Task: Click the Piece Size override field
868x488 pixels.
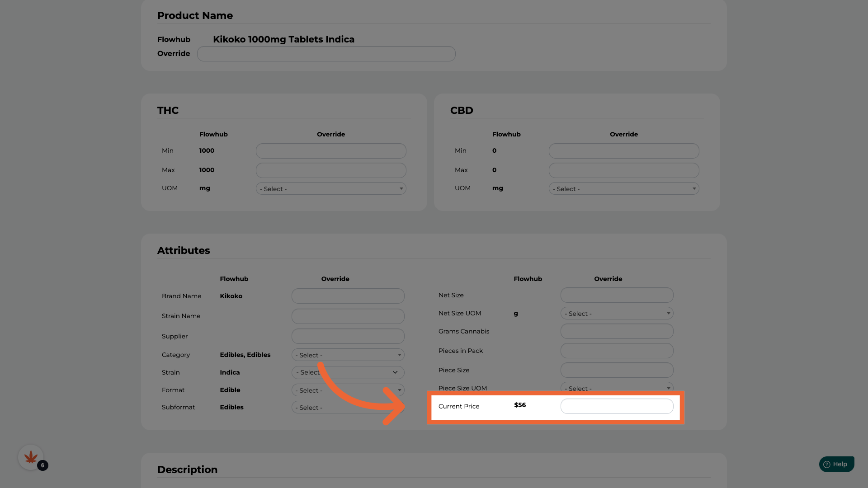Action: 617,370
